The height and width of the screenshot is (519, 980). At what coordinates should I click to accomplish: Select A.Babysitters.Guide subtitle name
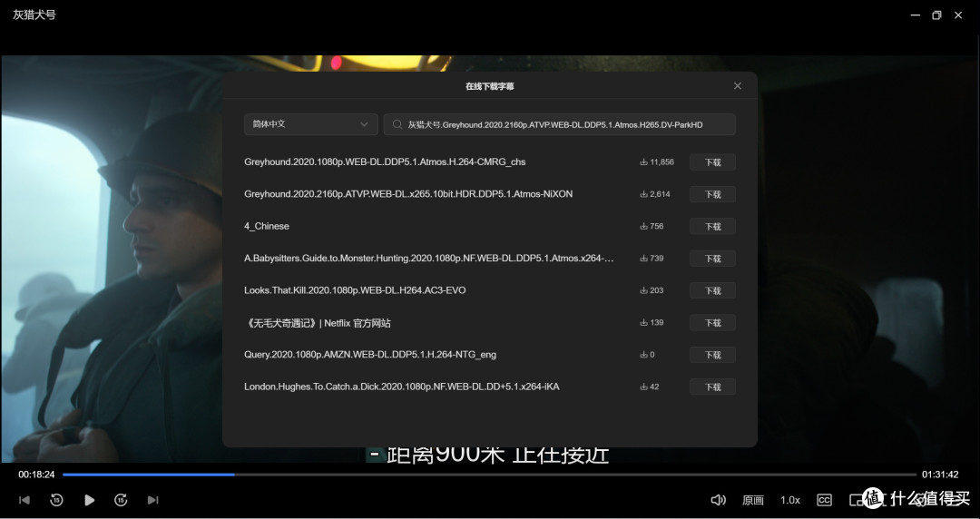428,259
